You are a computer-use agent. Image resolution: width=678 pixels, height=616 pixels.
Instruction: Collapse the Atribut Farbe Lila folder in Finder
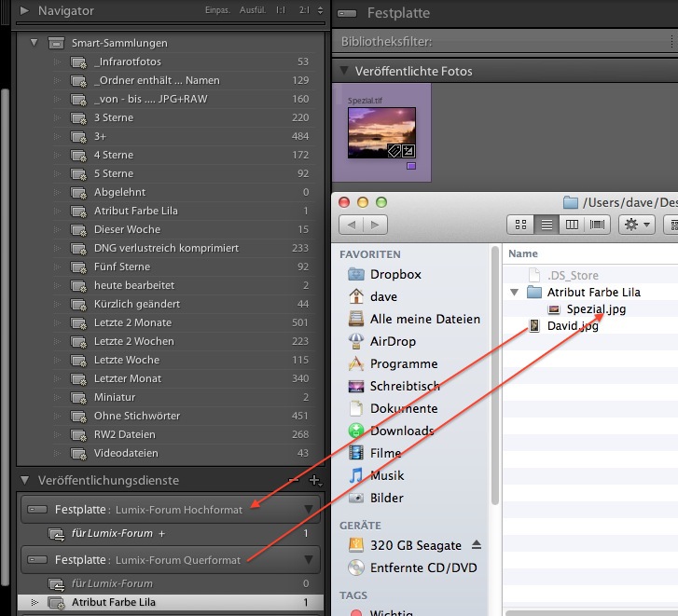tap(515, 293)
